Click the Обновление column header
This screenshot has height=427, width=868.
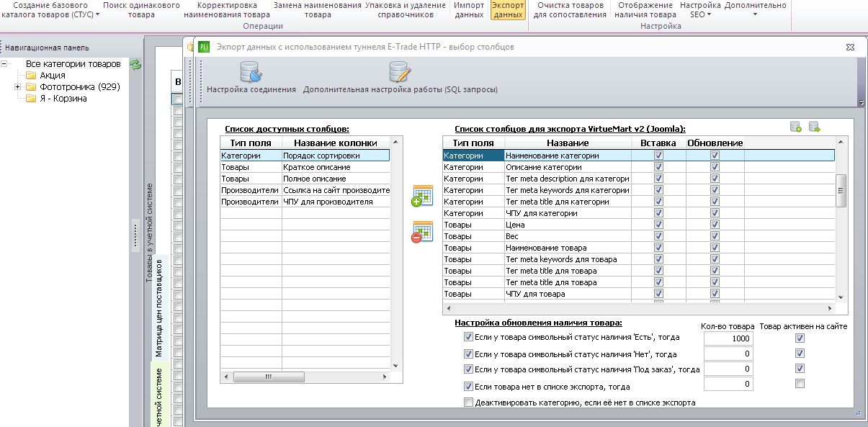coord(715,143)
